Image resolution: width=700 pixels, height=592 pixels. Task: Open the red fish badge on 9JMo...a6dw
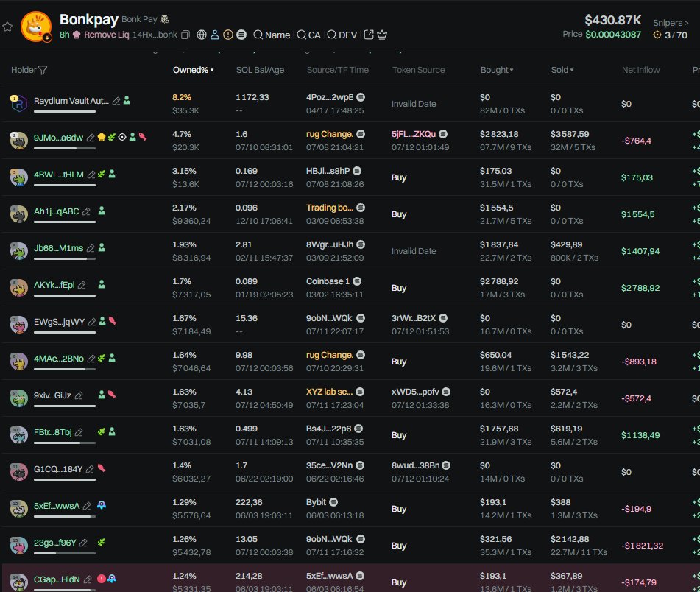[143, 137]
